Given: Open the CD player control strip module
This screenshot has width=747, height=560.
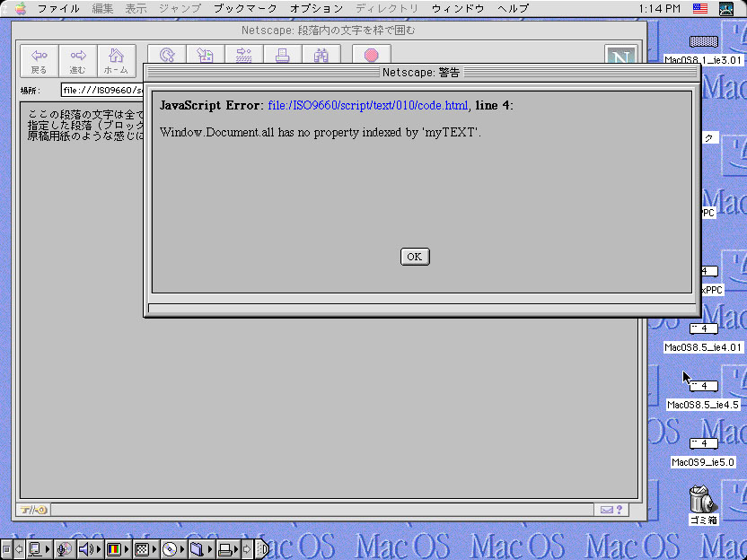Looking at the screenshot, I should 173,549.
